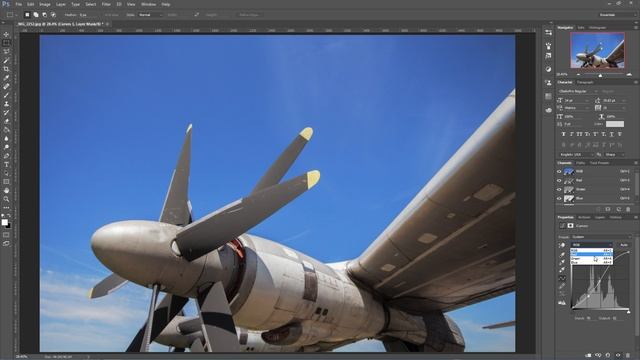640x360 pixels.
Task: Select the Magic Wand tool
Action: click(6, 60)
